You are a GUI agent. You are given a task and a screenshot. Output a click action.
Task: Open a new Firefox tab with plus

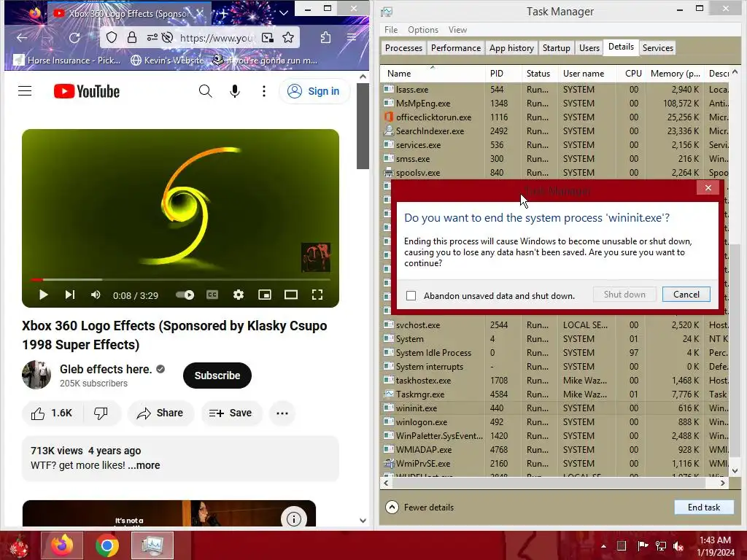point(223,13)
